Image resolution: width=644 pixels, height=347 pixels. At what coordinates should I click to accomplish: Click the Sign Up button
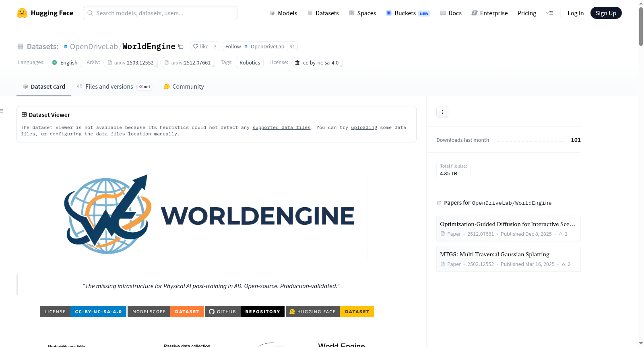coord(606,13)
